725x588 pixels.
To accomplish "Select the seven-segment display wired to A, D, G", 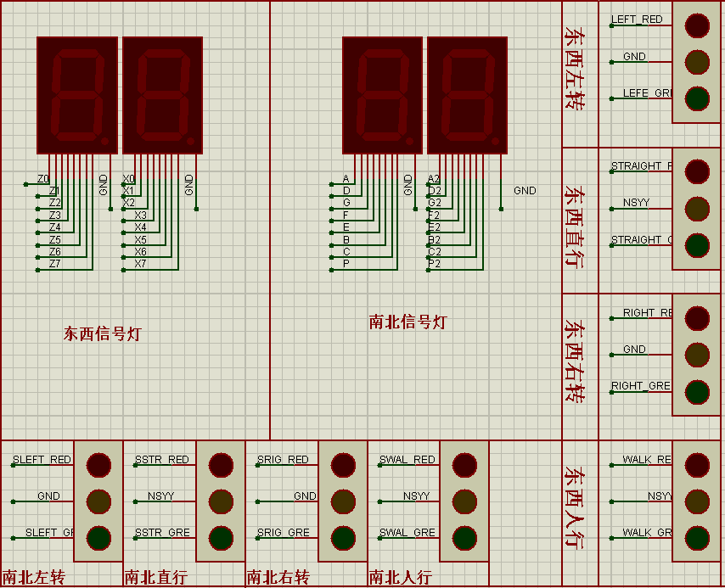I will click(382, 95).
